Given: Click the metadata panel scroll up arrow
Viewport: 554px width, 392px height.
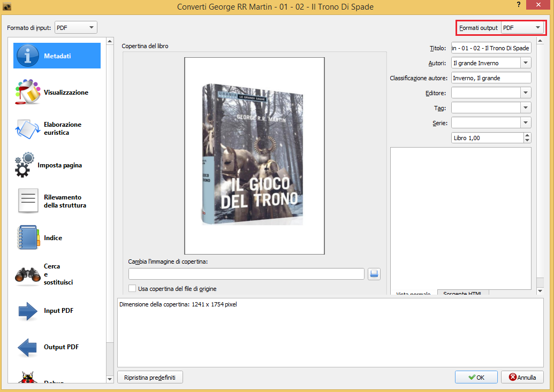Looking at the screenshot, I should pyautogui.click(x=540, y=41).
